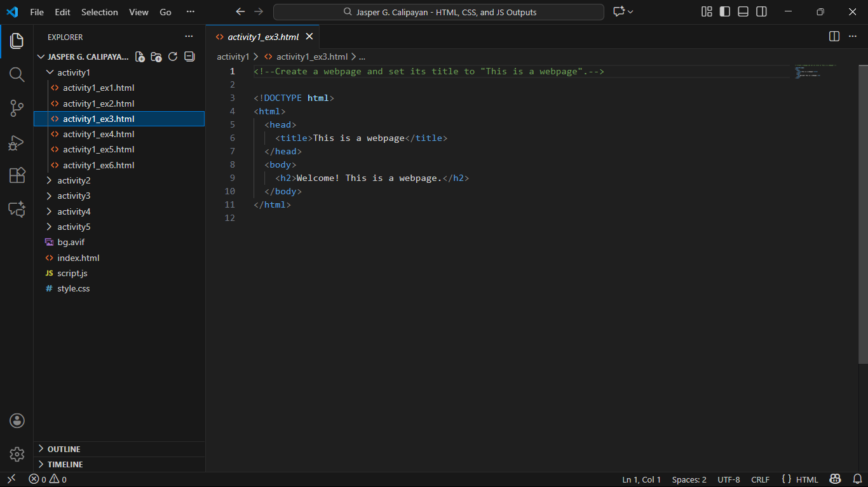Image resolution: width=868 pixels, height=487 pixels.
Task: Click the notifications bell in status bar
Action: click(857, 479)
